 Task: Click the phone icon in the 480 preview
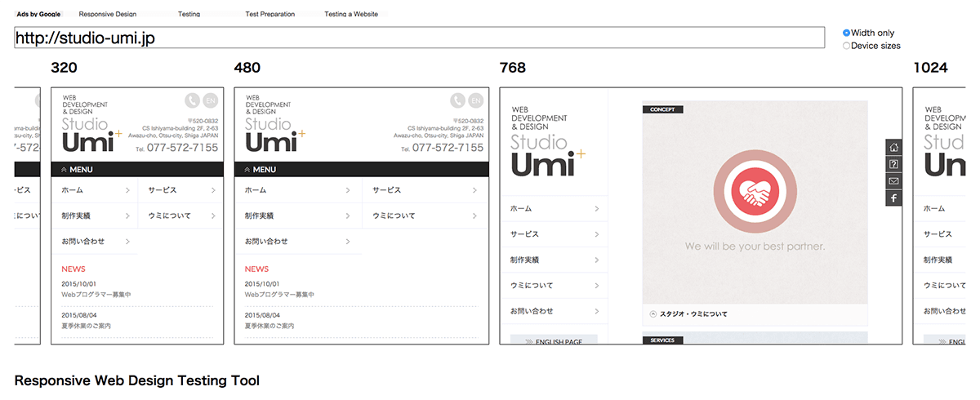point(457,101)
